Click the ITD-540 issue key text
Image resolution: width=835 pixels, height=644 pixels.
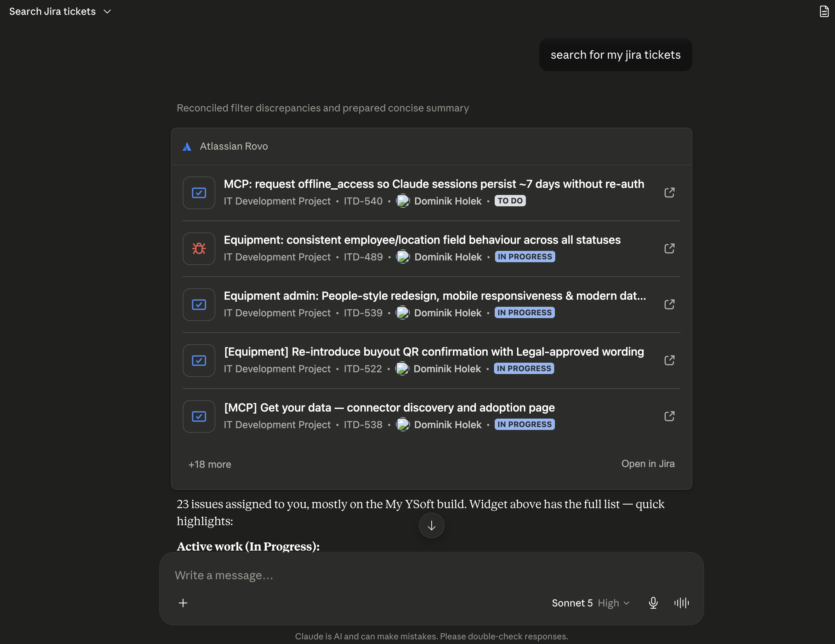[x=363, y=201]
